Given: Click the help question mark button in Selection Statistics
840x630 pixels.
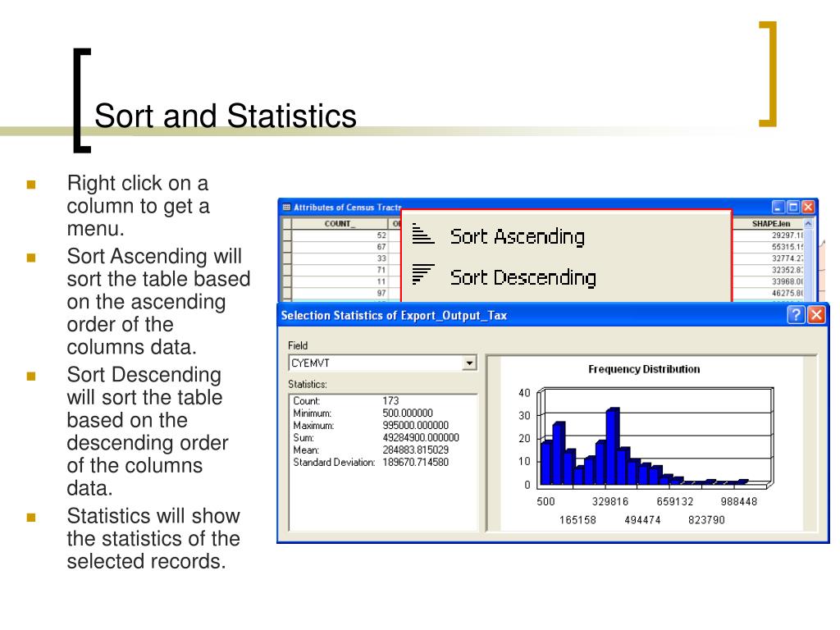Looking at the screenshot, I should [x=796, y=314].
